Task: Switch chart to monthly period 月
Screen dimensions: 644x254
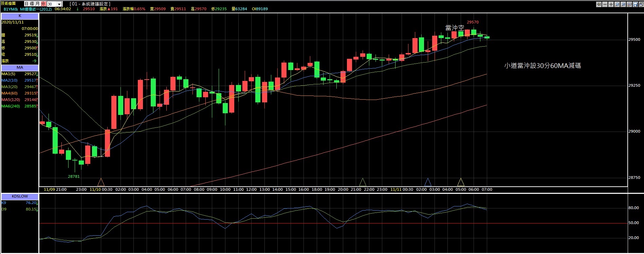Action: pos(37,4)
